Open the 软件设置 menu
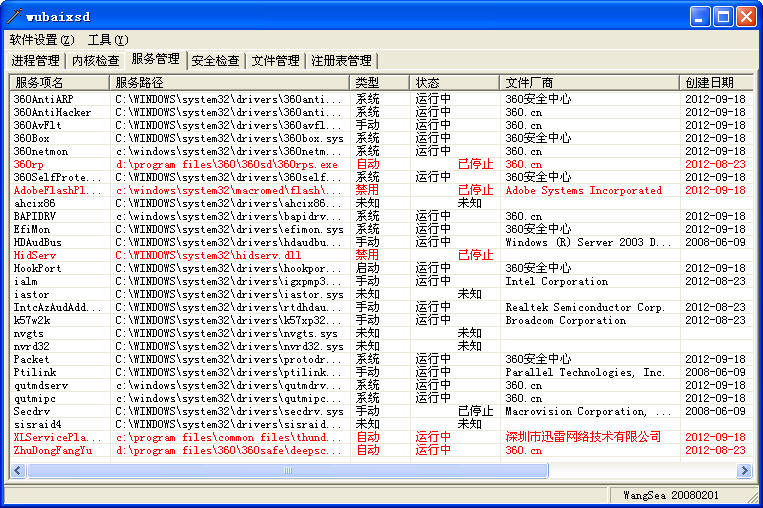The image size is (763, 508). [x=41, y=40]
